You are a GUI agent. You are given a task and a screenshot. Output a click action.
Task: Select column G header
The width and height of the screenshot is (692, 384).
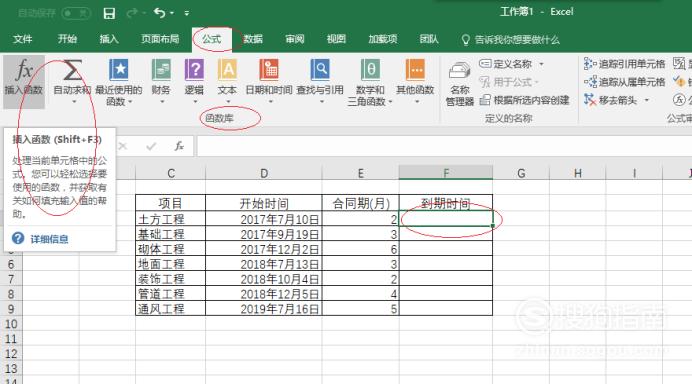click(521, 173)
